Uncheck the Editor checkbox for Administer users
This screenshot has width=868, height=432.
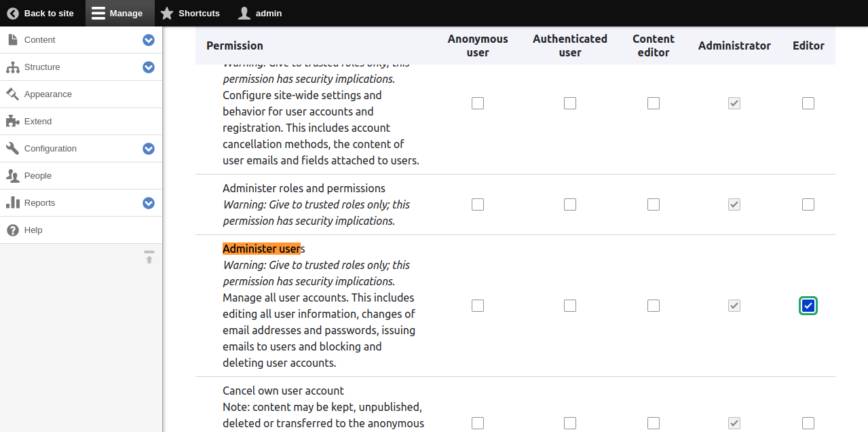pos(808,306)
